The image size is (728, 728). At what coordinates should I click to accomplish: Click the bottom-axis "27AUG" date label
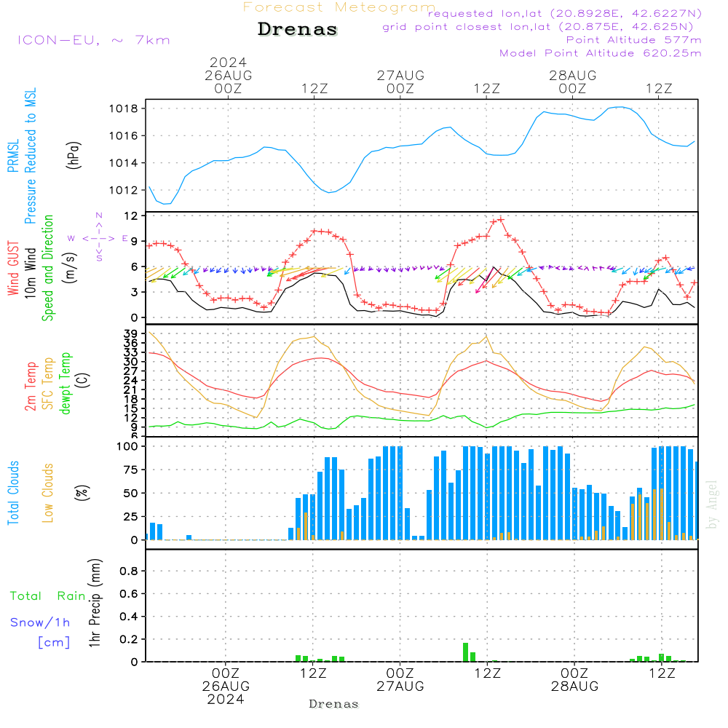[400, 687]
